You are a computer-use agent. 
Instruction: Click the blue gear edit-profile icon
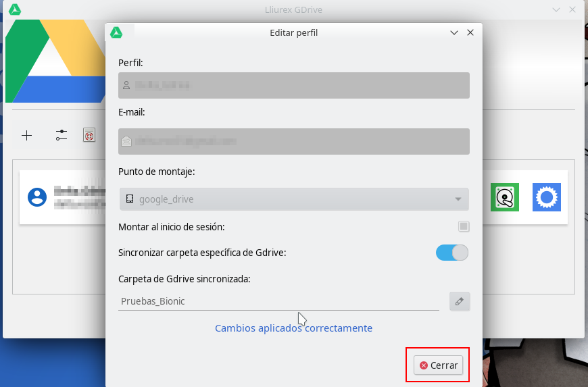tap(546, 197)
